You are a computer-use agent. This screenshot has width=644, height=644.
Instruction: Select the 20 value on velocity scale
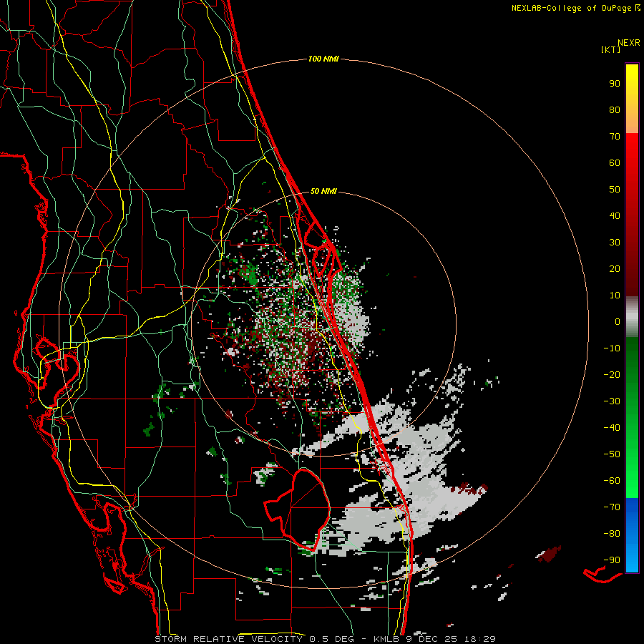click(615, 268)
